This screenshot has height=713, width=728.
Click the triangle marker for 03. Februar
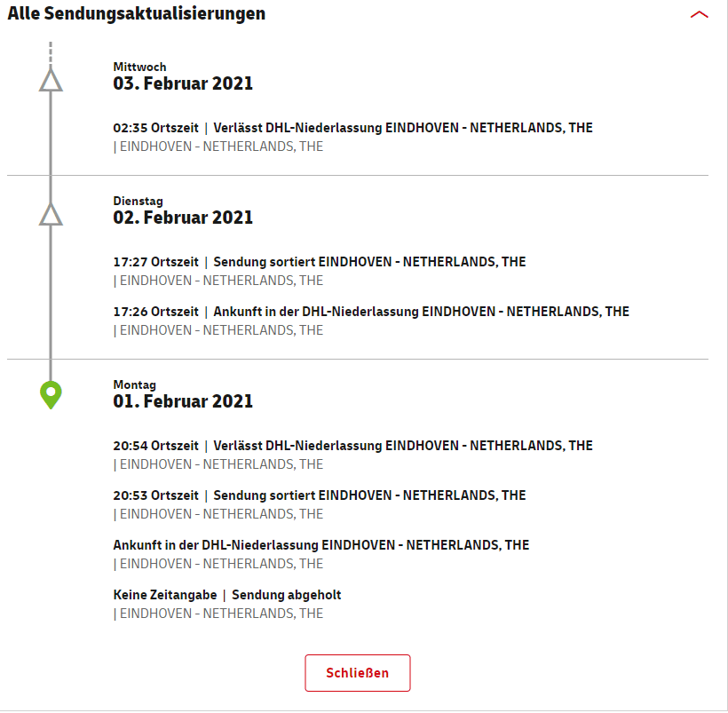[x=51, y=81]
